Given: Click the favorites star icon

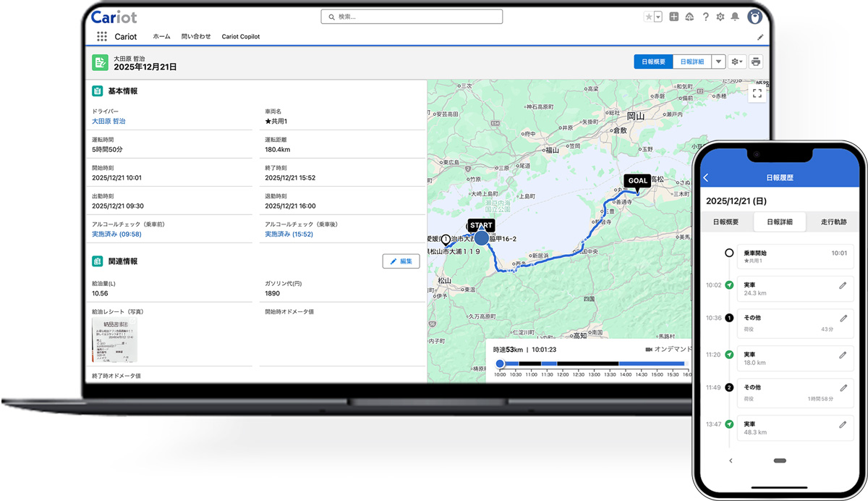Looking at the screenshot, I should tap(648, 17).
